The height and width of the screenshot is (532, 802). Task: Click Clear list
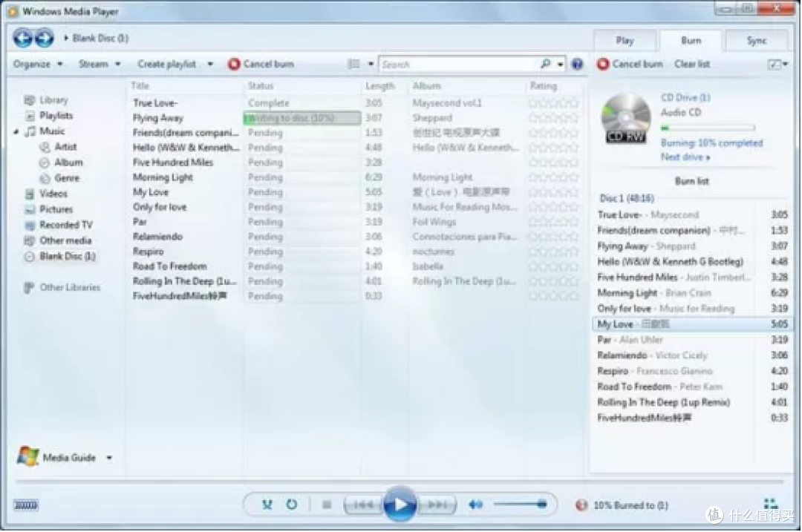(x=692, y=64)
